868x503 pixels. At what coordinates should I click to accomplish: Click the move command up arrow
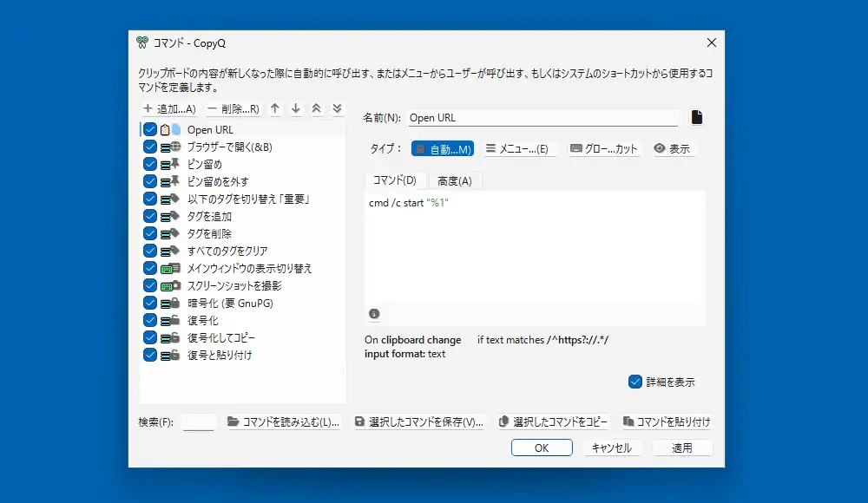tap(275, 108)
